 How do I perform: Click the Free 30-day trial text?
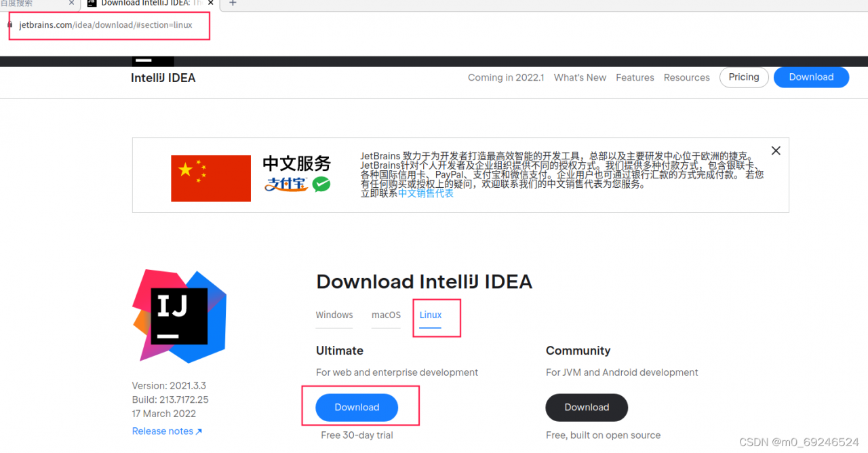pyautogui.click(x=357, y=435)
